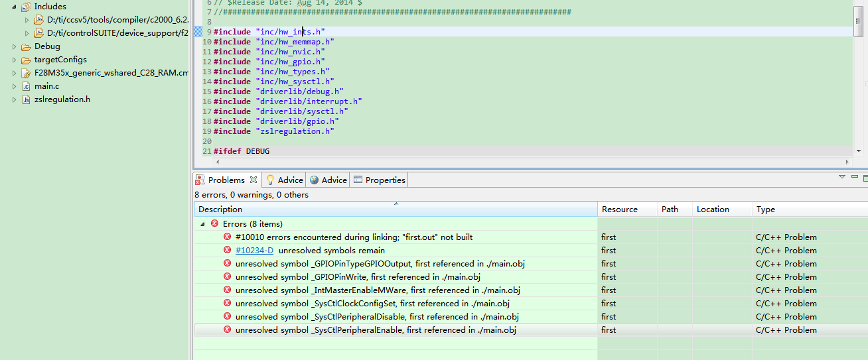Click the Errors group red error icon
Viewport: 868px width, 360px height.
pyautogui.click(x=214, y=224)
